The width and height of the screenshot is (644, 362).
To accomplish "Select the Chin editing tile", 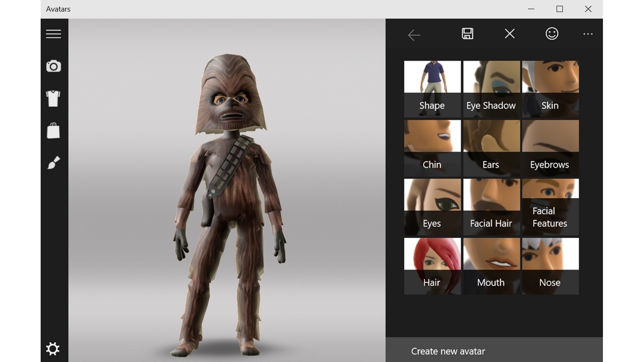I will point(432,148).
